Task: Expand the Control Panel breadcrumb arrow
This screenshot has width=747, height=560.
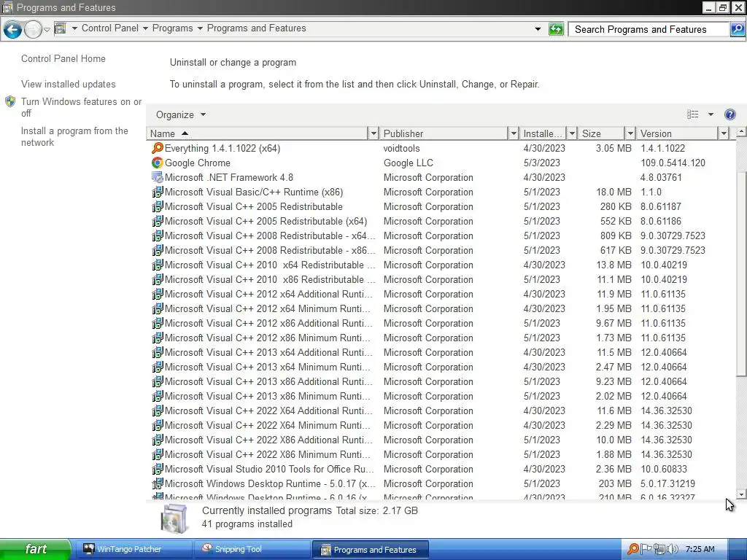Action: coord(145,28)
